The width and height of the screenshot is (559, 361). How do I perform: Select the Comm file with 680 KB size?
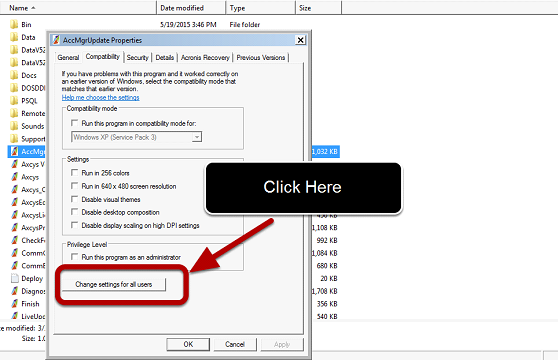pos(28,266)
